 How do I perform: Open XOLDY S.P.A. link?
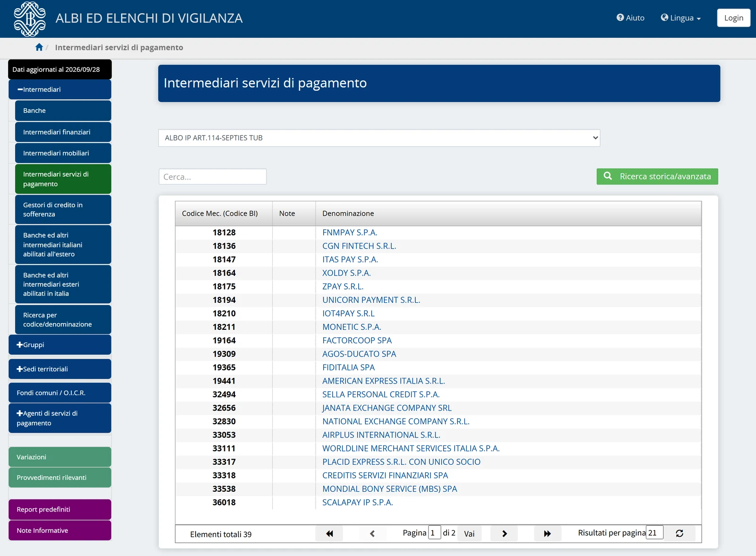click(346, 273)
